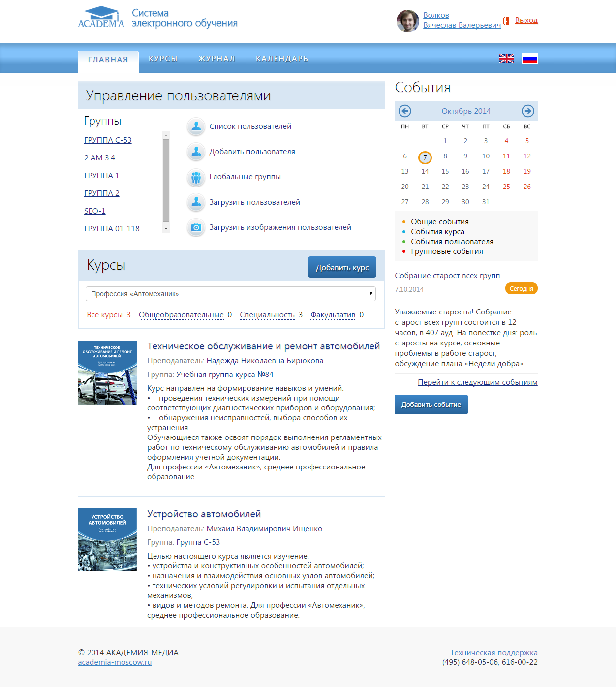
Task: Open the ГРУППА С-53 group link
Action: point(108,140)
